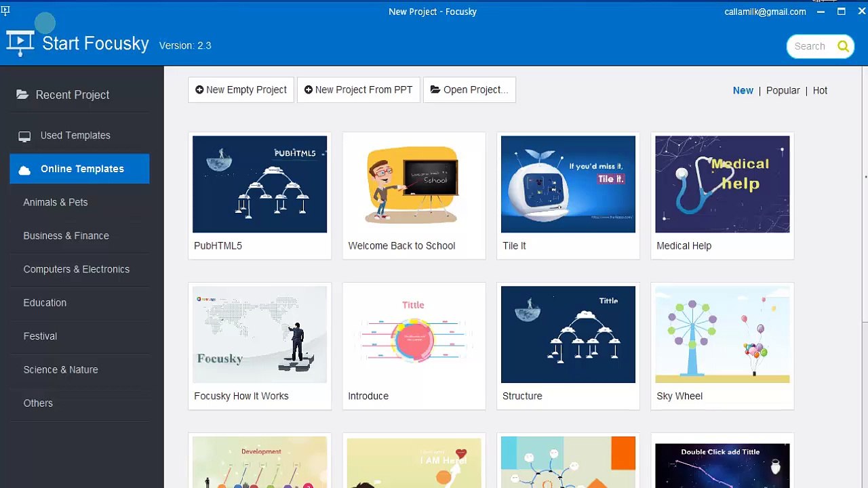Choose the Structure template thumbnail
The image size is (868, 488).
point(568,334)
